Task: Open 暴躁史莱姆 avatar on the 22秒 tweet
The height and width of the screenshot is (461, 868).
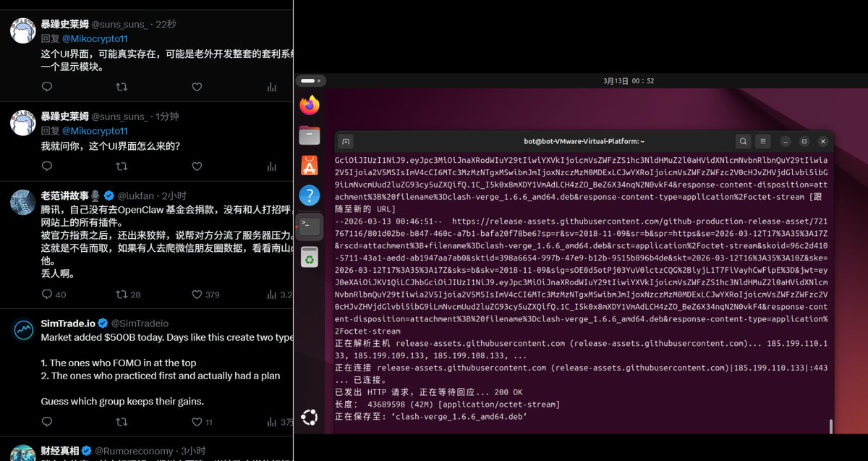Action: click(x=23, y=31)
